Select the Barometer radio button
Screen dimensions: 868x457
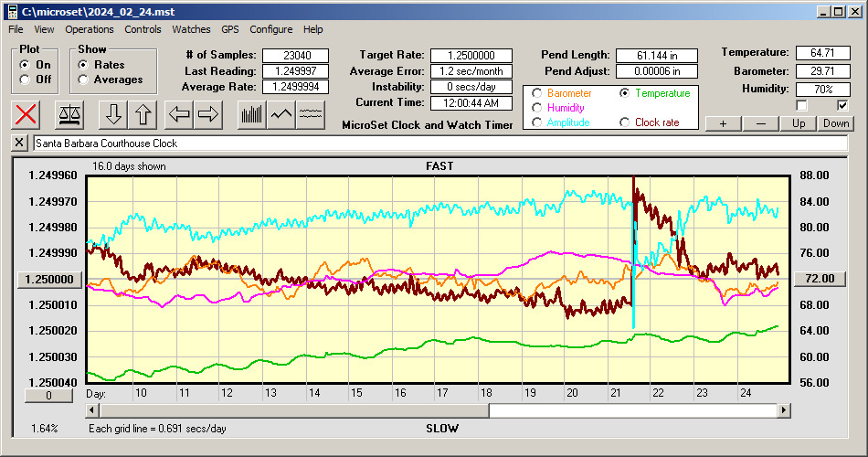tap(537, 93)
